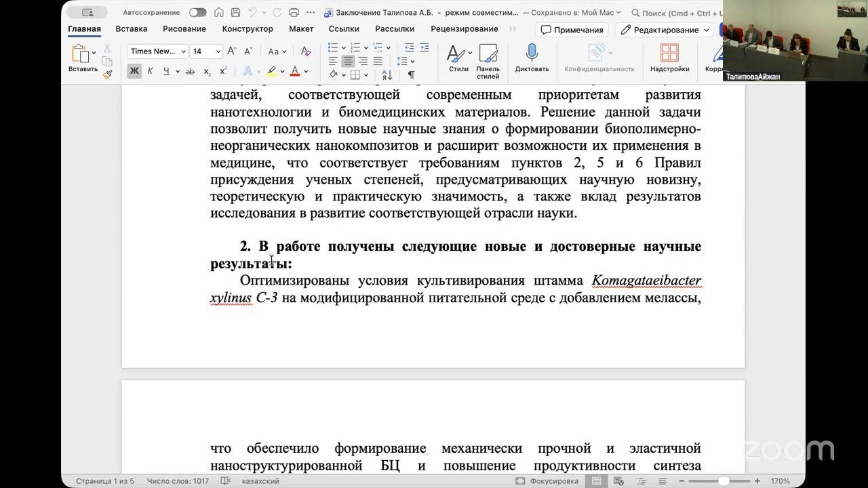Open the Редактирование mode dropdown
The image size is (868, 488).
click(665, 30)
